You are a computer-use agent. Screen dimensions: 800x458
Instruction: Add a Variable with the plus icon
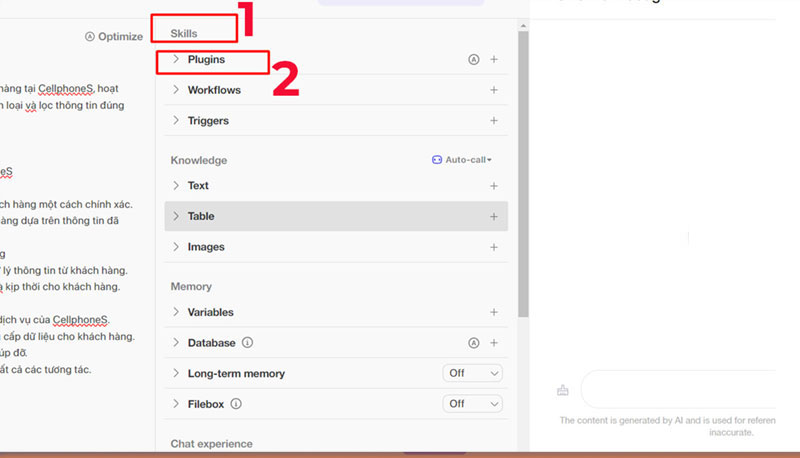tap(494, 313)
